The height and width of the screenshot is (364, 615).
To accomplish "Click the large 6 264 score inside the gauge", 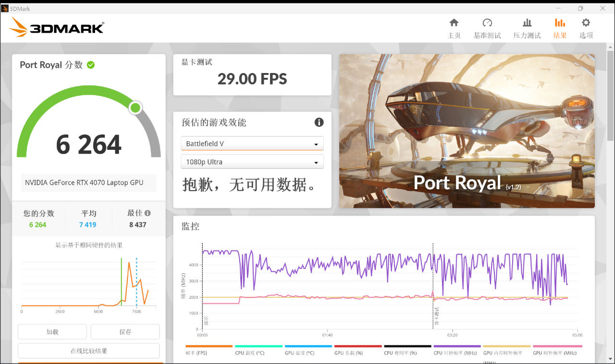I will click(89, 145).
